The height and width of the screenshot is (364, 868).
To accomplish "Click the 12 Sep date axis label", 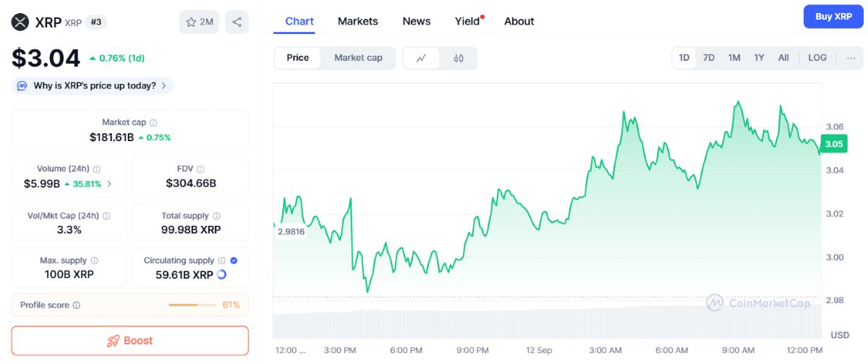I will pos(539,350).
